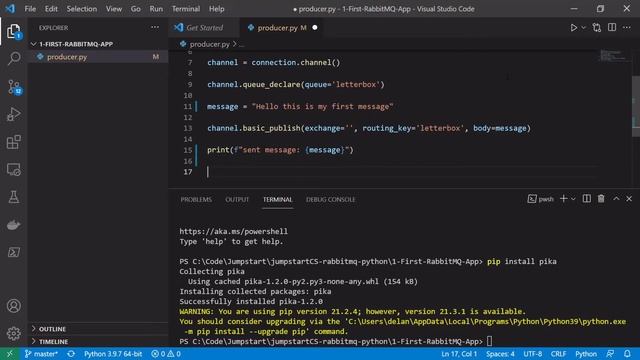Switch to the Debug Console tab
The width and height of the screenshot is (640, 360).
(331, 200)
